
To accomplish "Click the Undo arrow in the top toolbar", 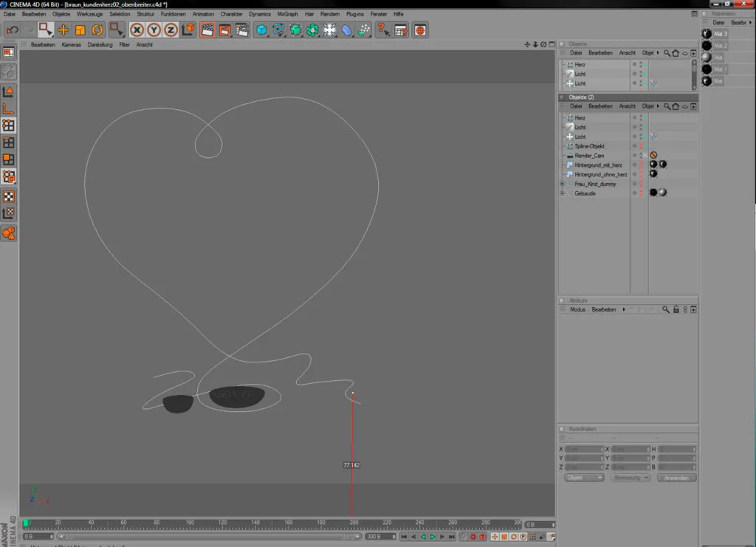I will [x=12, y=30].
